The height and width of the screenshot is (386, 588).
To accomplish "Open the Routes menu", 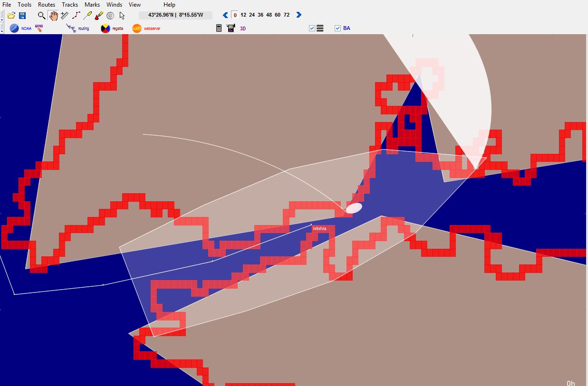I will 47,4.
